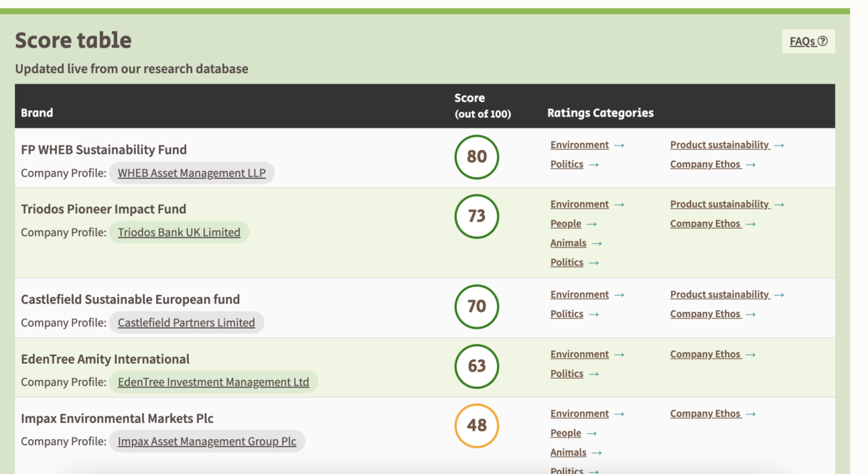Image resolution: width=868 pixels, height=474 pixels.
Task: Click the score circle showing 63
Action: click(477, 366)
